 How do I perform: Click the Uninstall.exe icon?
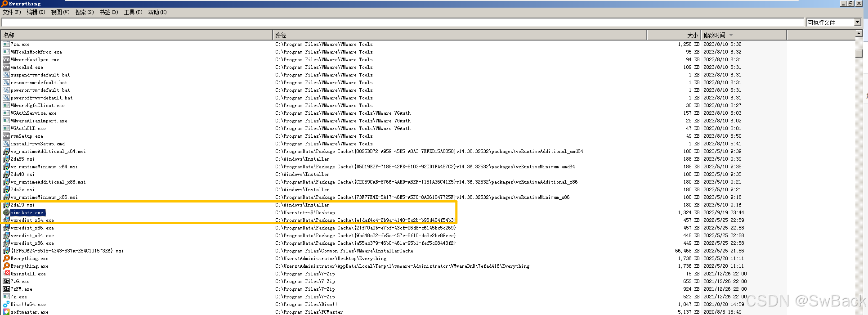click(6, 274)
